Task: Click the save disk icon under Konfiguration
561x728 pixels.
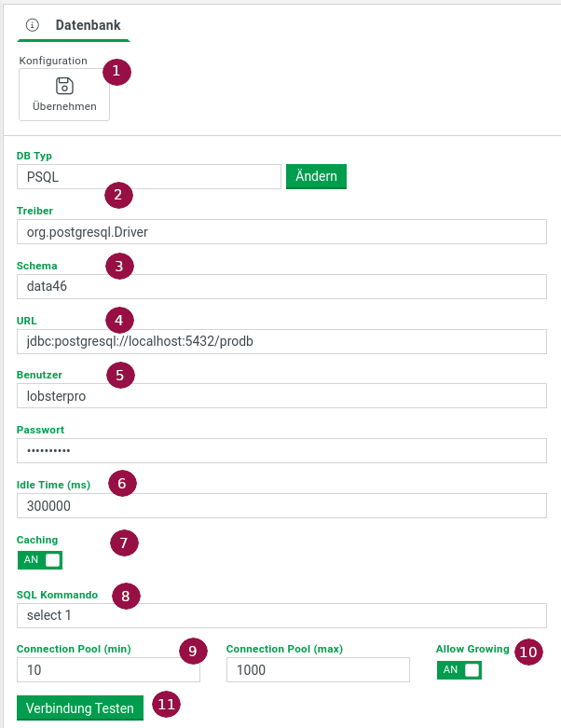Action: pyautogui.click(x=64, y=87)
